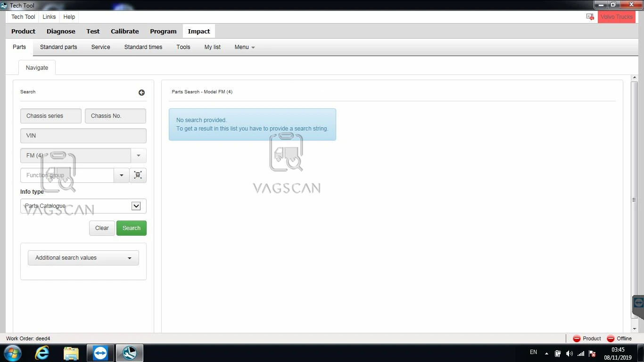
Task: Select the Program tab
Action: point(163,32)
